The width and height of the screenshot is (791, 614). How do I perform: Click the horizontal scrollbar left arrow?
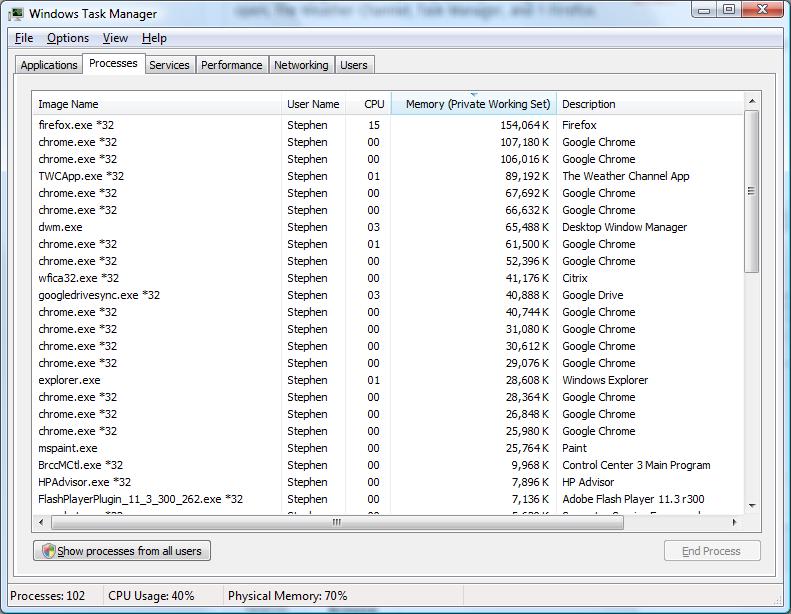coord(41,522)
